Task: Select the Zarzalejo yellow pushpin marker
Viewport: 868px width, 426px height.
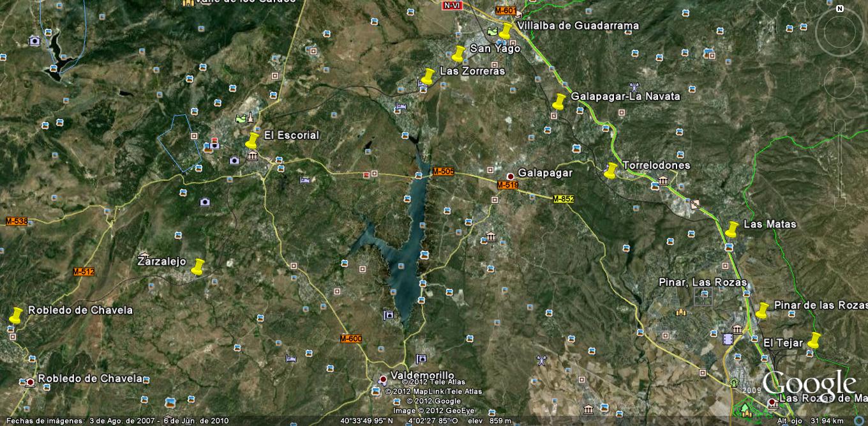Action: point(198,266)
